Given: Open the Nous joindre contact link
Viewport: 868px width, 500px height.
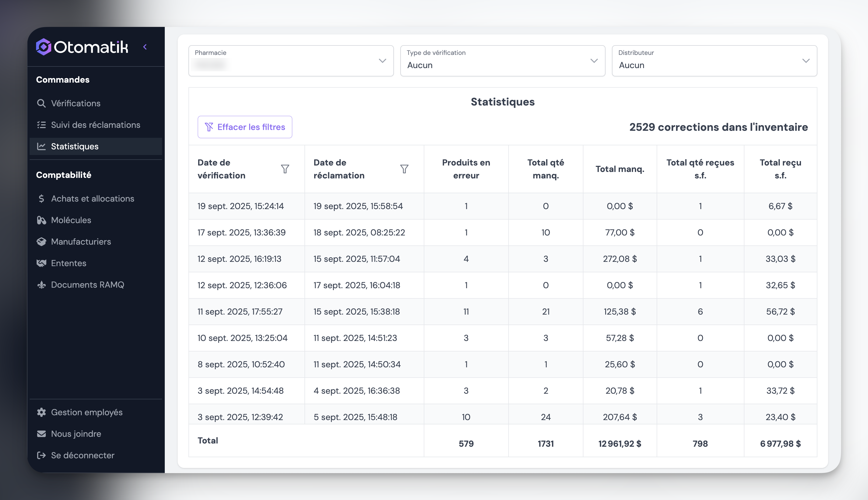Looking at the screenshot, I should point(76,434).
